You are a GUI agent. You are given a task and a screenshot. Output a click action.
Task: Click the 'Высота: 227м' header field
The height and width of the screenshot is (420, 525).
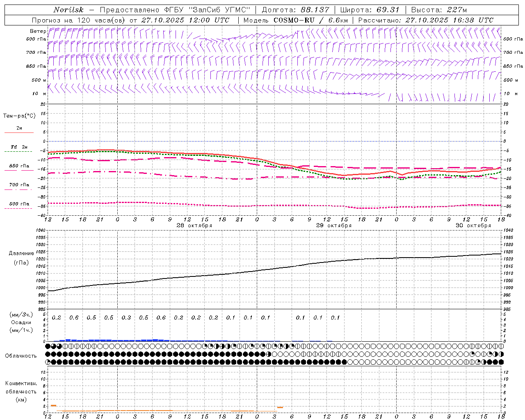tap(439, 10)
